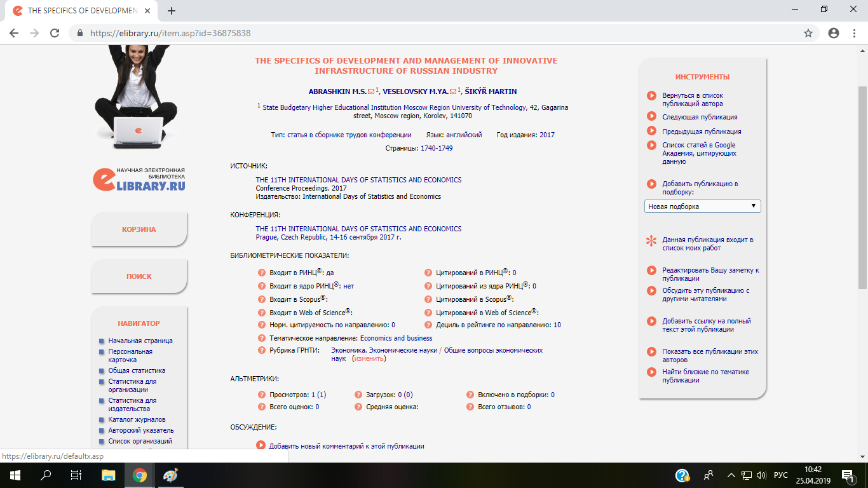Open 'Статистика для организации' in navigator

pyautogui.click(x=132, y=386)
